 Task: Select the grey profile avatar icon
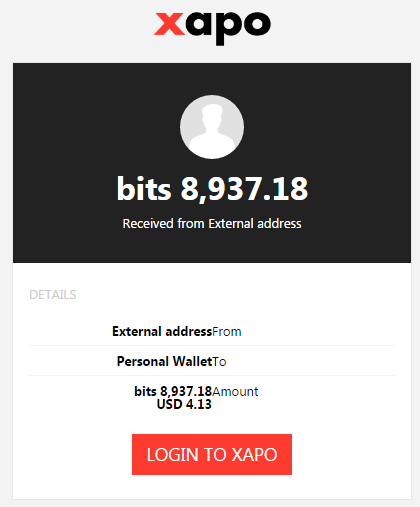pyautogui.click(x=212, y=127)
